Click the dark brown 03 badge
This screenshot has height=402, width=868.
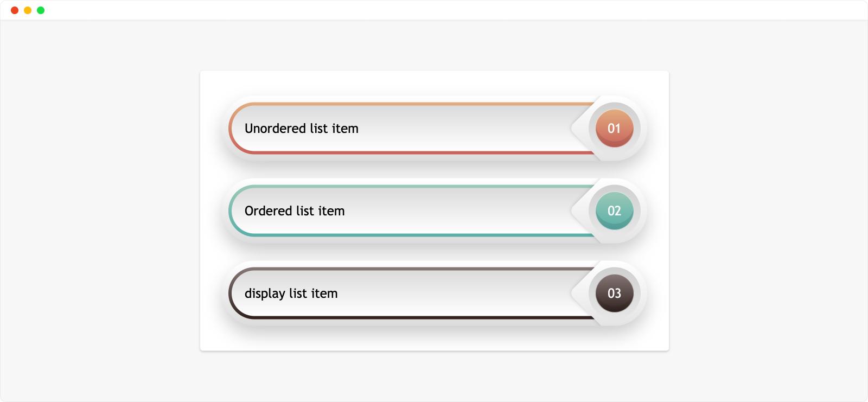(x=614, y=293)
